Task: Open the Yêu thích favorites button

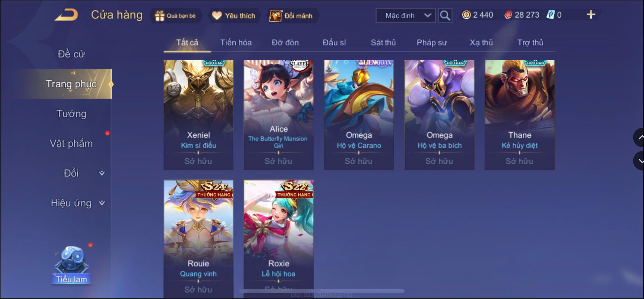Action: 234,16
